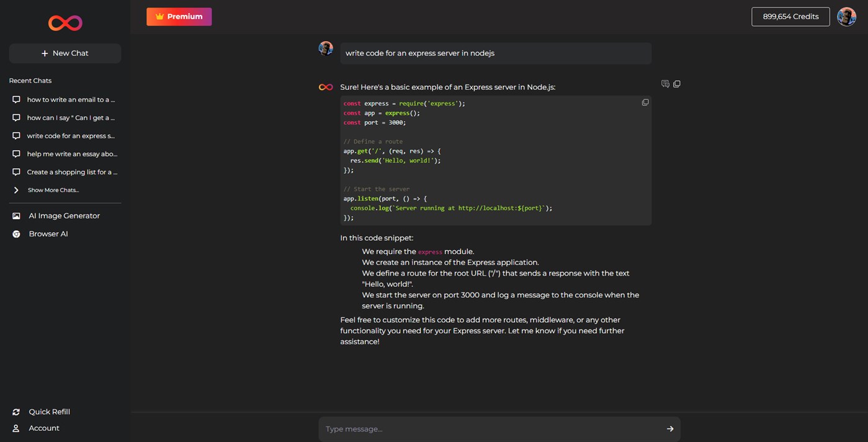Screen dimensions: 868x442
Task: Focus the Type message input field
Action: pos(490,429)
